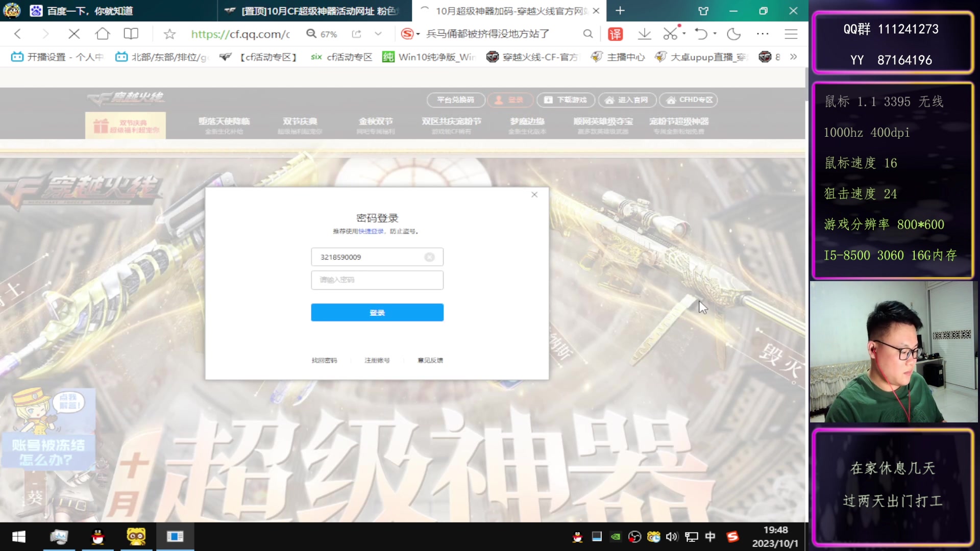Image resolution: width=980 pixels, height=551 pixels.
Task: Switch to the 百度一下 tab
Action: pos(109,11)
